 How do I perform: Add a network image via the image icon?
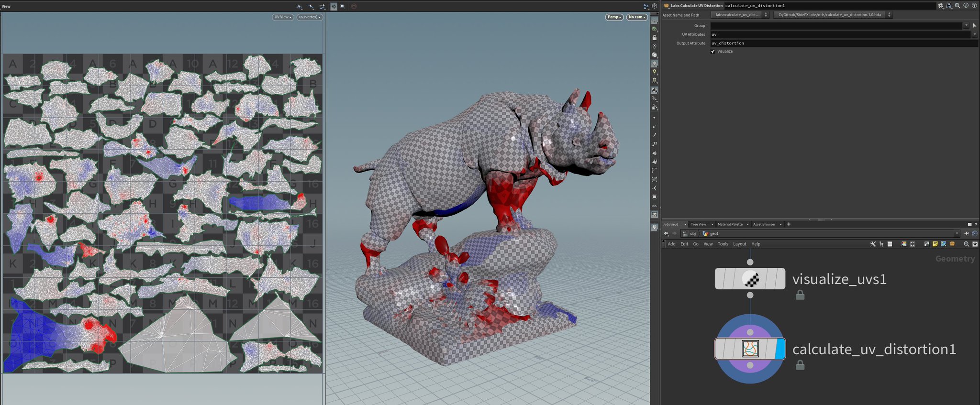coord(944,244)
